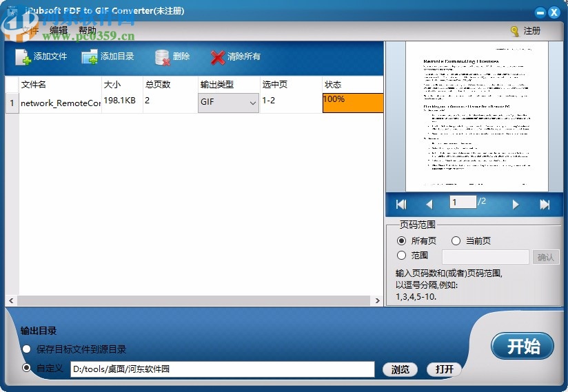Screen dimensions: 568x392
Task: Select the network_RemoteCor file name cell
Action: coord(60,103)
